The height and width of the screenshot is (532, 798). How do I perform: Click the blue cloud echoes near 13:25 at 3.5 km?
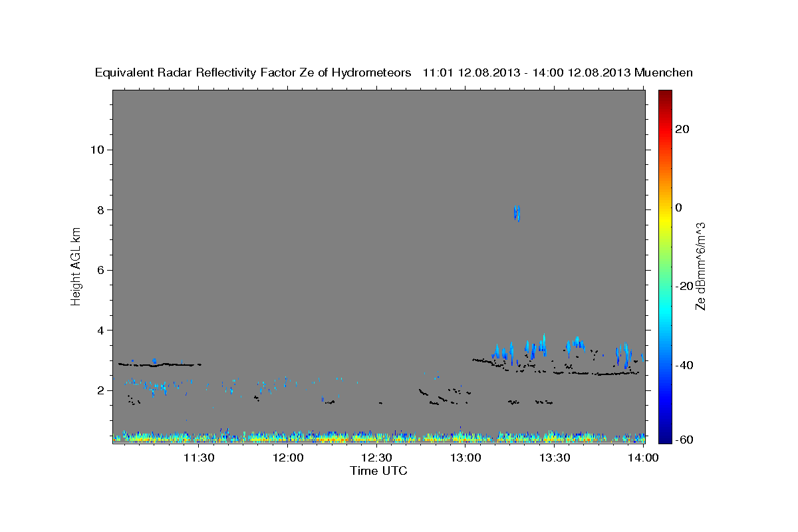tap(535, 346)
